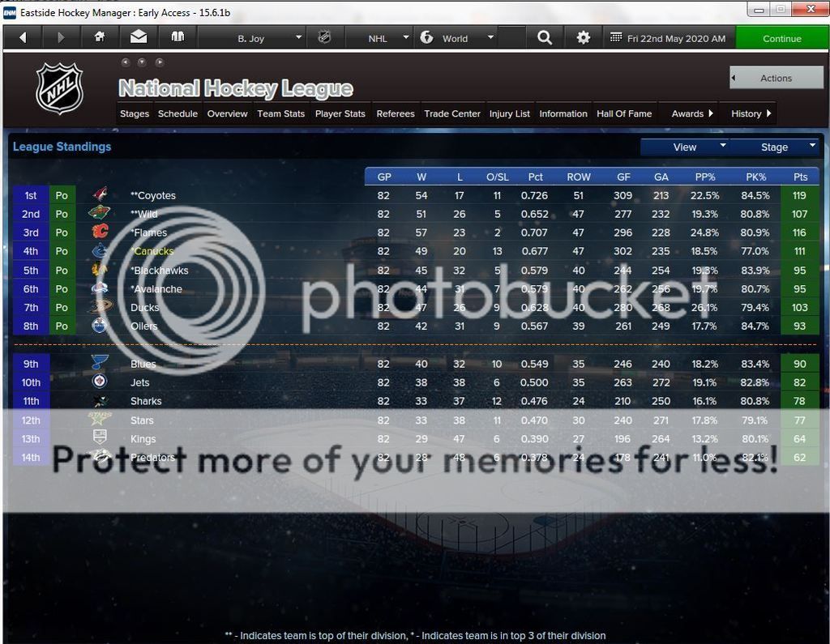830x644 pixels.
Task: Click the Canucks team logo
Action: (x=100, y=250)
